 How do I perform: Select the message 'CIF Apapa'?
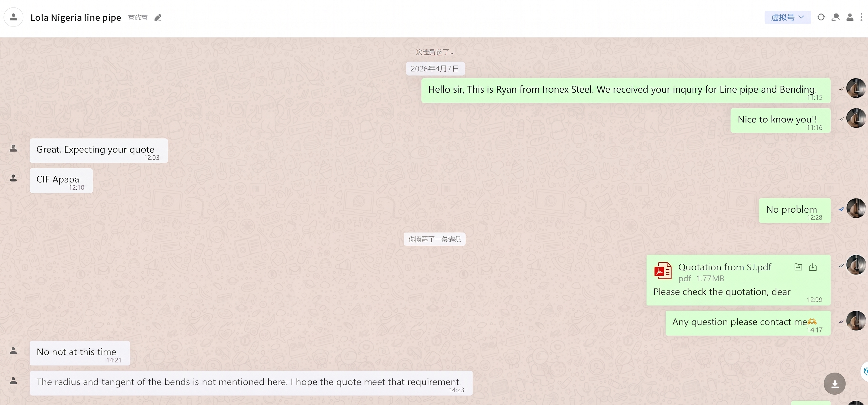click(x=61, y=180)
